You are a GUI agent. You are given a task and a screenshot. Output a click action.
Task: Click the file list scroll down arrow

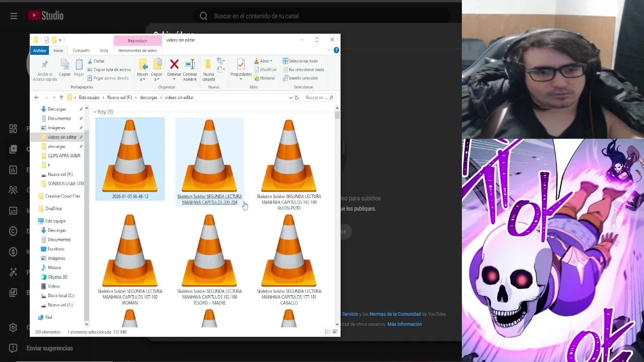[x=337, y=324]
